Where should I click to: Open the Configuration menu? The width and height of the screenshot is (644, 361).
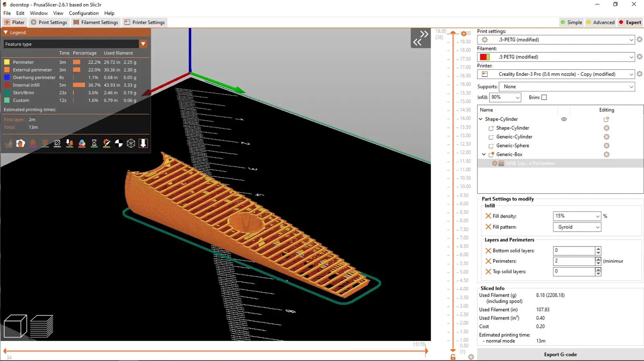tap(84, 13)
